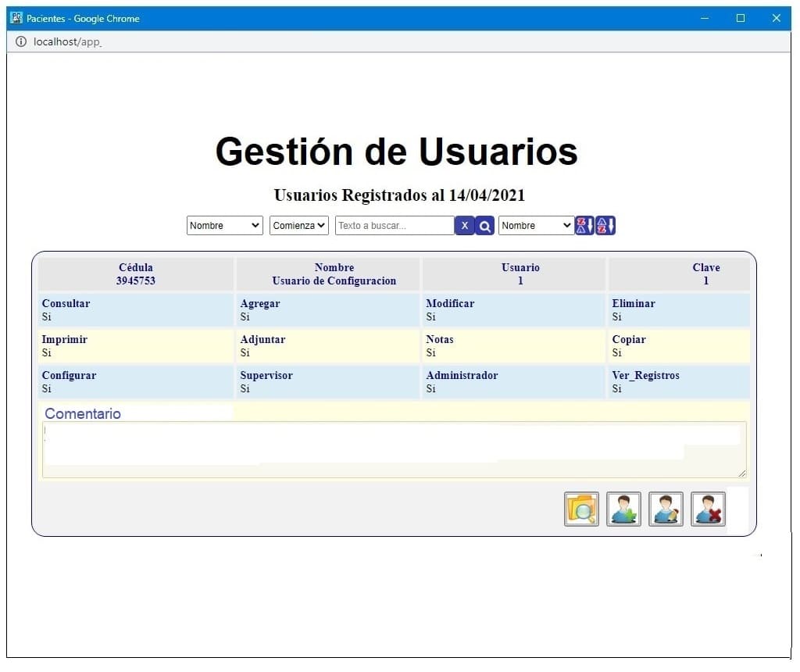The image size is (800, 672).
Task: Click the Ver_Registros permission cell
Action: coord(679,381)
